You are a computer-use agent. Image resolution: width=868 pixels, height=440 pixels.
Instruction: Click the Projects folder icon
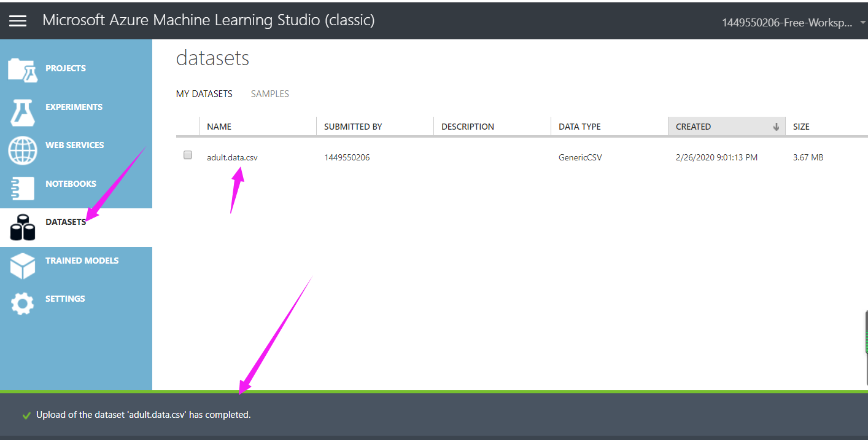(x=22, y=70)
